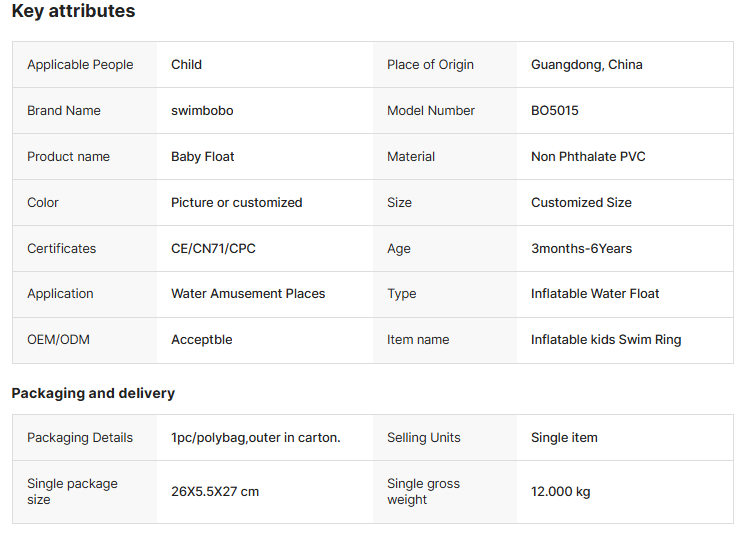Select the BO5015 model number

554,111
